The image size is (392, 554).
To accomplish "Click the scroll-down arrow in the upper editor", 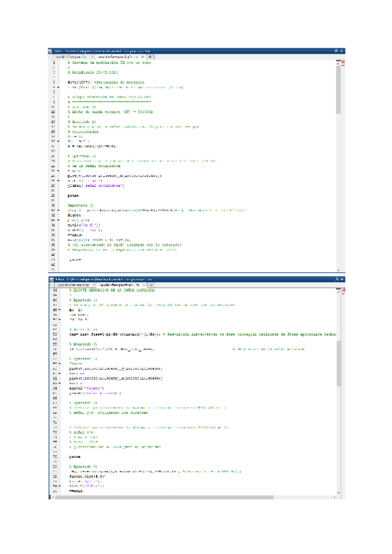I will point(338,269).
